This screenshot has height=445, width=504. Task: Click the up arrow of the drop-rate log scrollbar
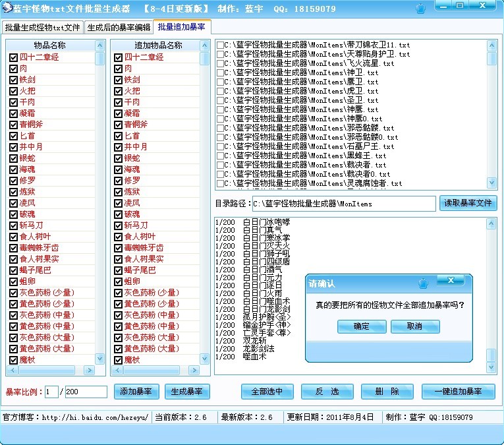click(491, 224)
